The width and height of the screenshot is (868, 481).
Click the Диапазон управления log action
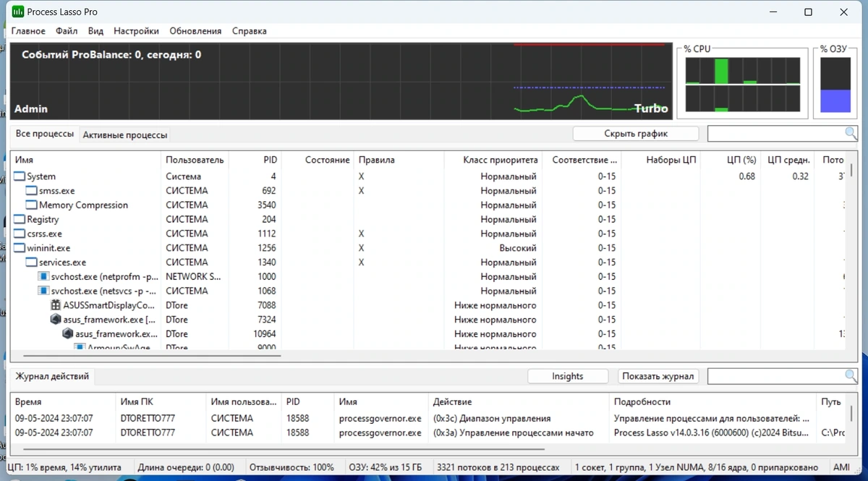coord(491,418)
